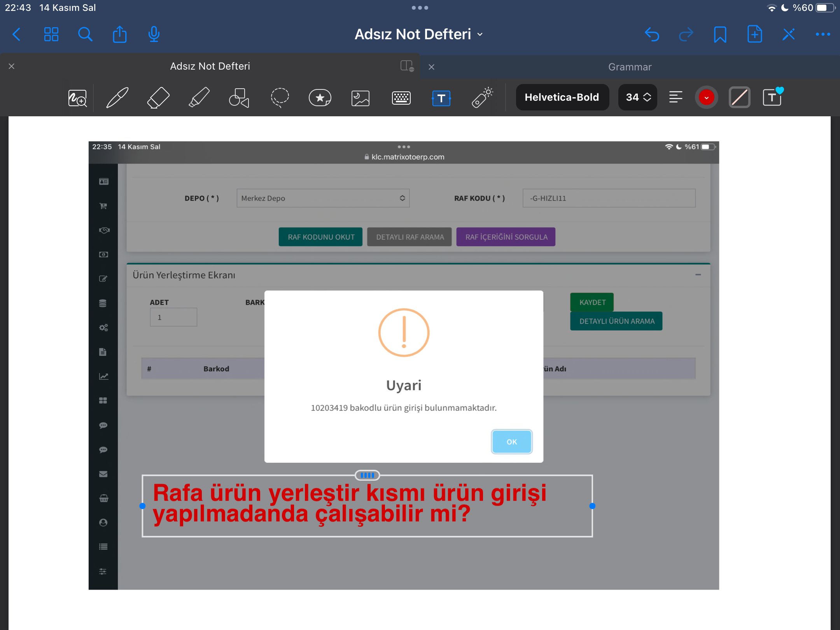This screenshot has height=630, width=840.
Task: Select the Pen tool
Action: [117, 97]
